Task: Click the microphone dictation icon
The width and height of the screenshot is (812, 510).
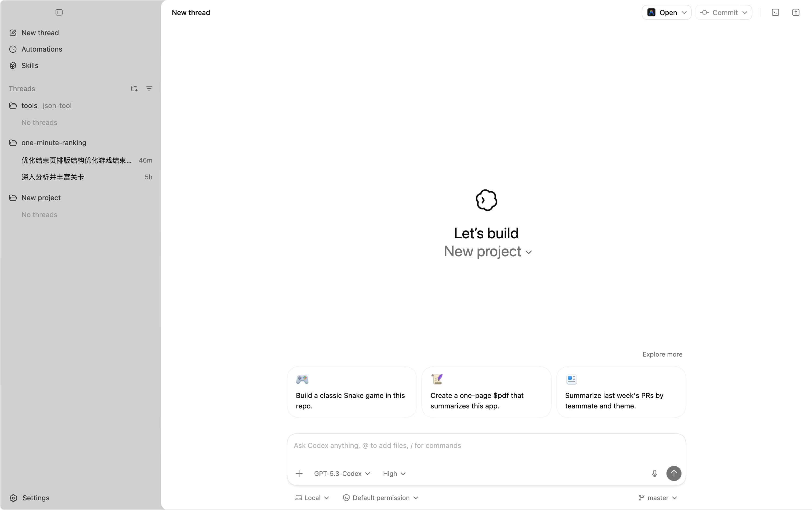Action: pos(654,473)
